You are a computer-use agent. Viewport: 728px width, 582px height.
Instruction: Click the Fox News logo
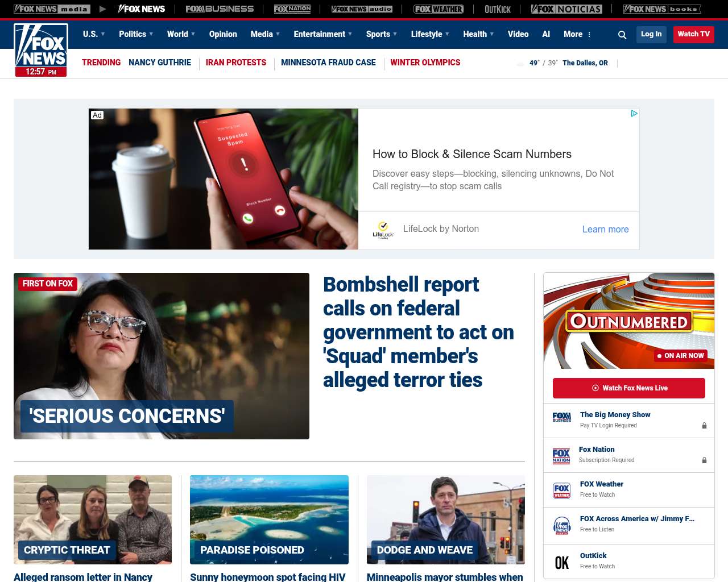pos(41,50)
